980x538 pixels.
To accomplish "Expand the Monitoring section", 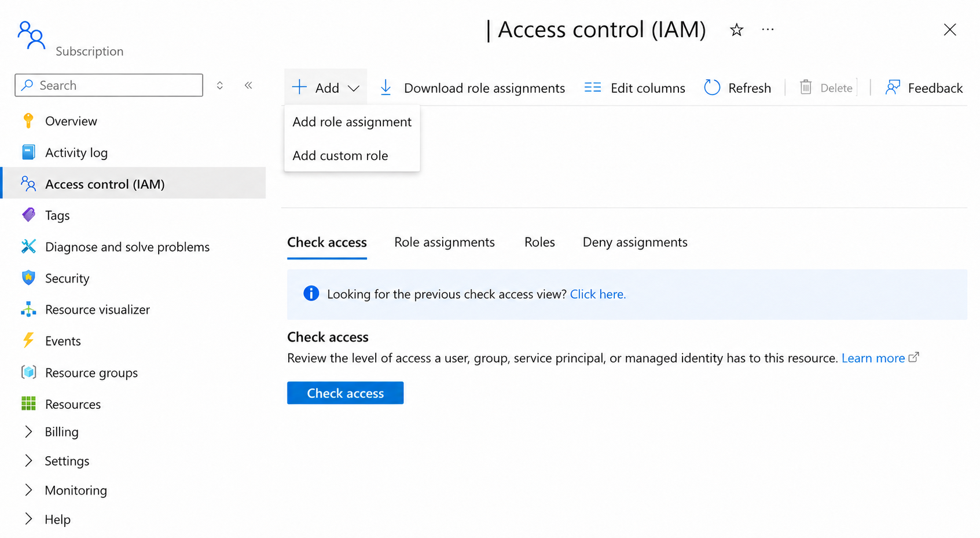I will coord(28,491).
